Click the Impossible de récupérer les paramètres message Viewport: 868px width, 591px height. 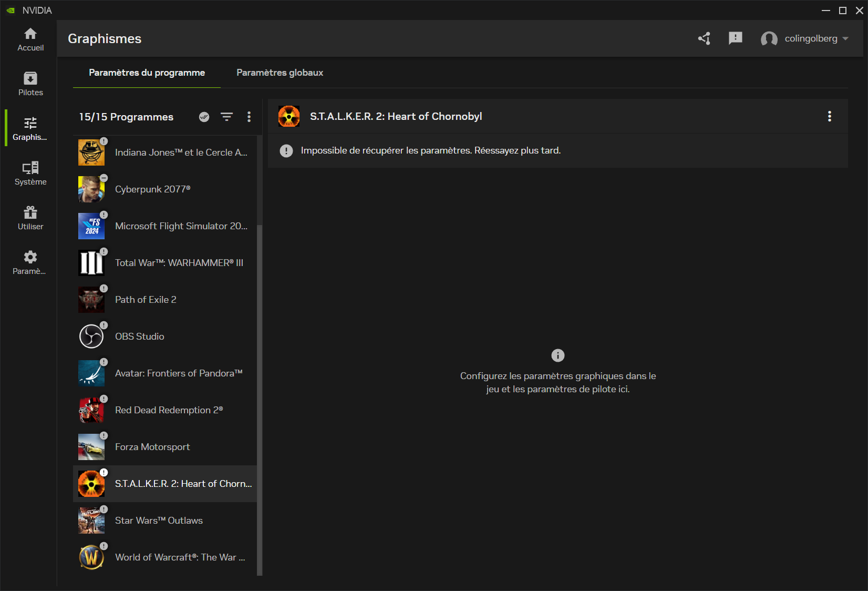click(x=431, y=150)
